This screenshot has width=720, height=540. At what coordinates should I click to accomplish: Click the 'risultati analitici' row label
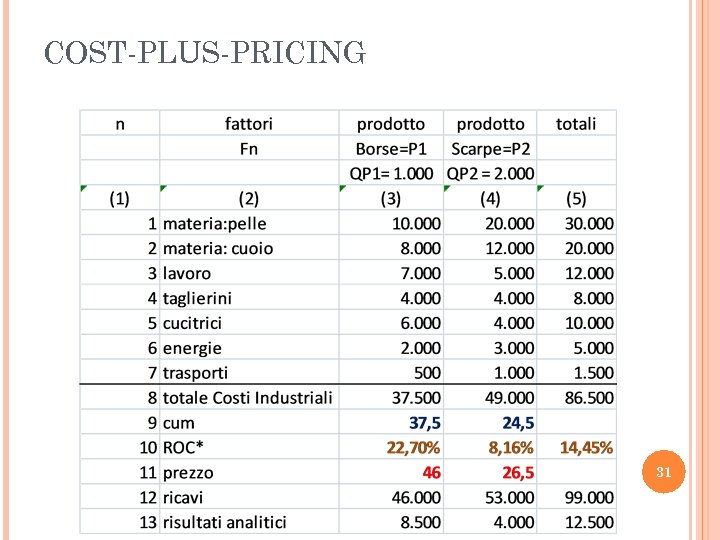tap(224, 522)
